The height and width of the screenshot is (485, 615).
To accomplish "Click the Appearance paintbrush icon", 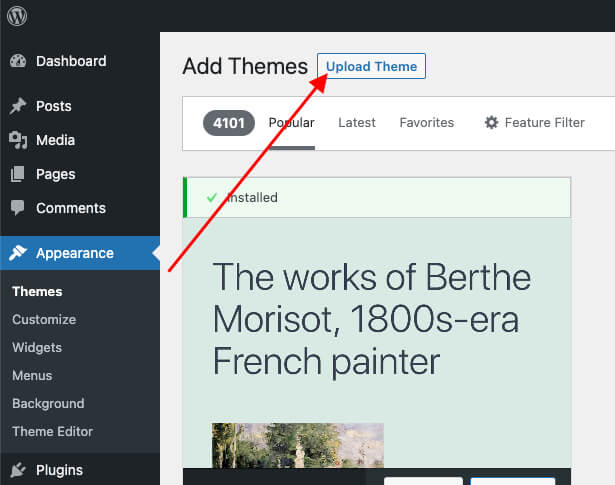I will [x=18, y=253].
